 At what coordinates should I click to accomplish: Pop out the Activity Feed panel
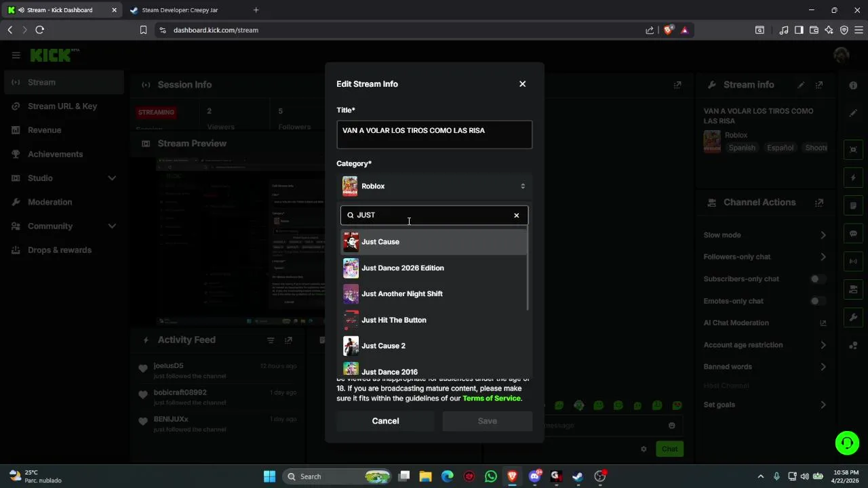pyautogui.click(x=288, y=340)
